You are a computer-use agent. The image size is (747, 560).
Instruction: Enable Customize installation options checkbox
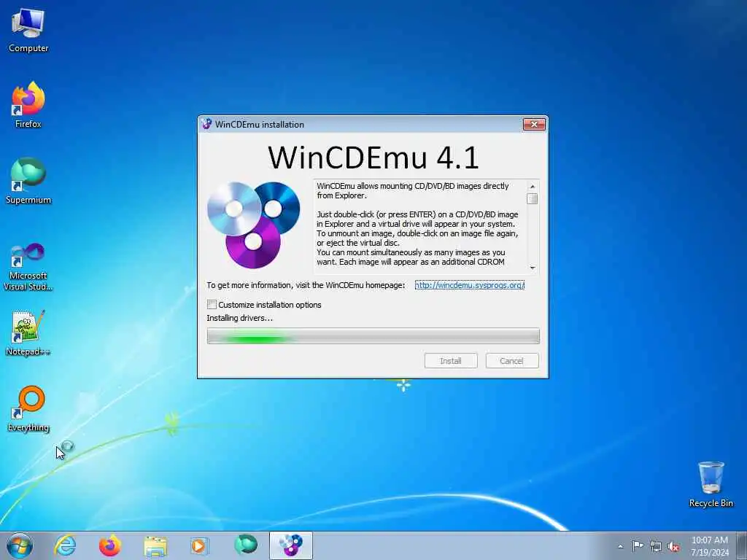(x=212, y=304)
